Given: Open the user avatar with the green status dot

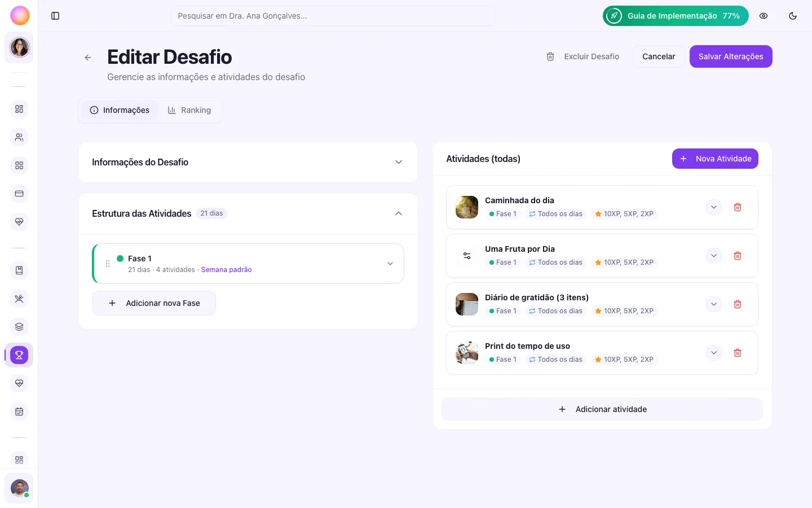Looking at the screenshot, I should click(20, 488).
